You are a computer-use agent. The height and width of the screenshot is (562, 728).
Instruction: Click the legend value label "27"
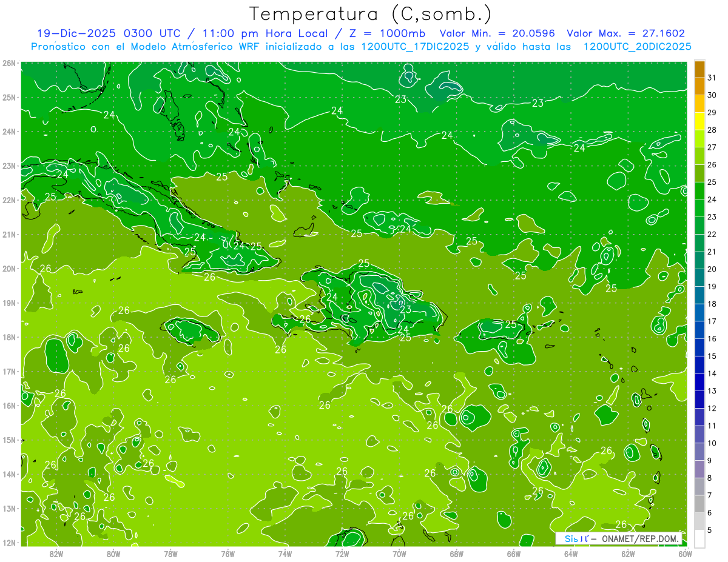712,147
